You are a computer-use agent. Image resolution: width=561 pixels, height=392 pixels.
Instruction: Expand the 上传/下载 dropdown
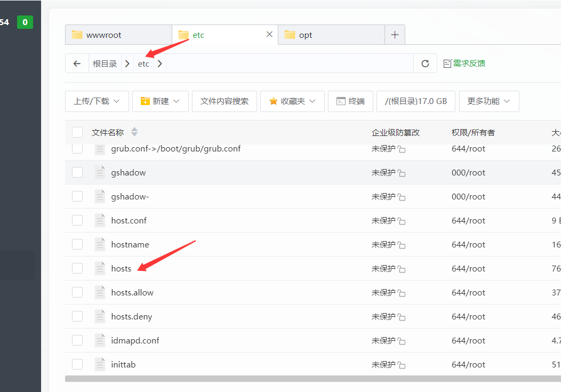click(97, 101)
